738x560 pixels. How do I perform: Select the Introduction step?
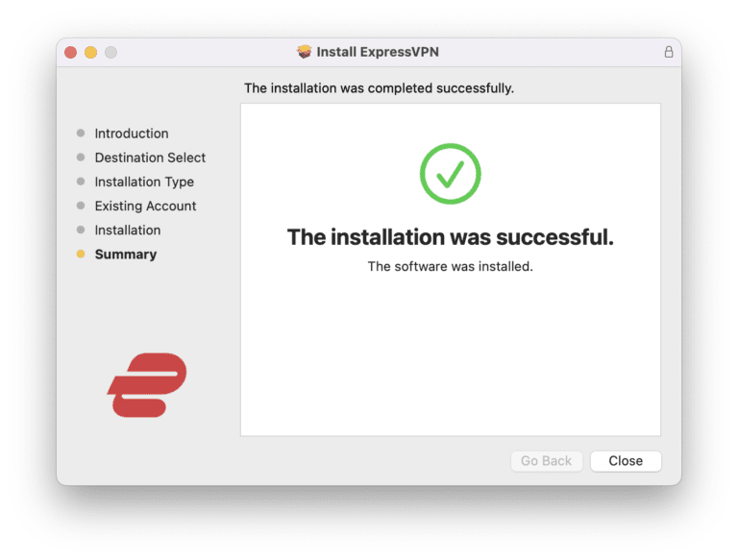point(132,134)
